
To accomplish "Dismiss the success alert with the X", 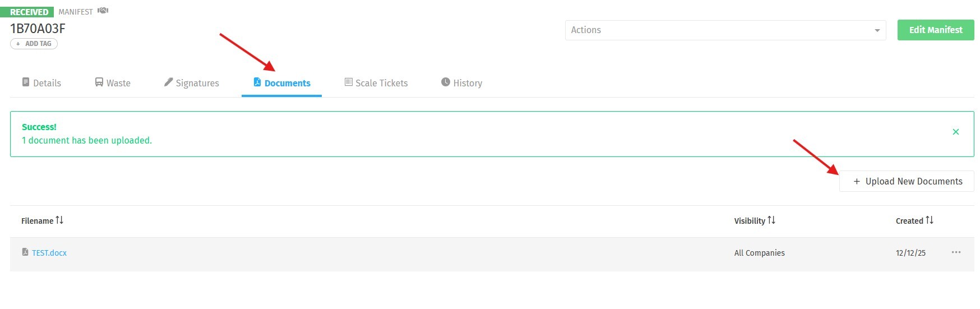I will pyautogui.click(x=956, y=132).
